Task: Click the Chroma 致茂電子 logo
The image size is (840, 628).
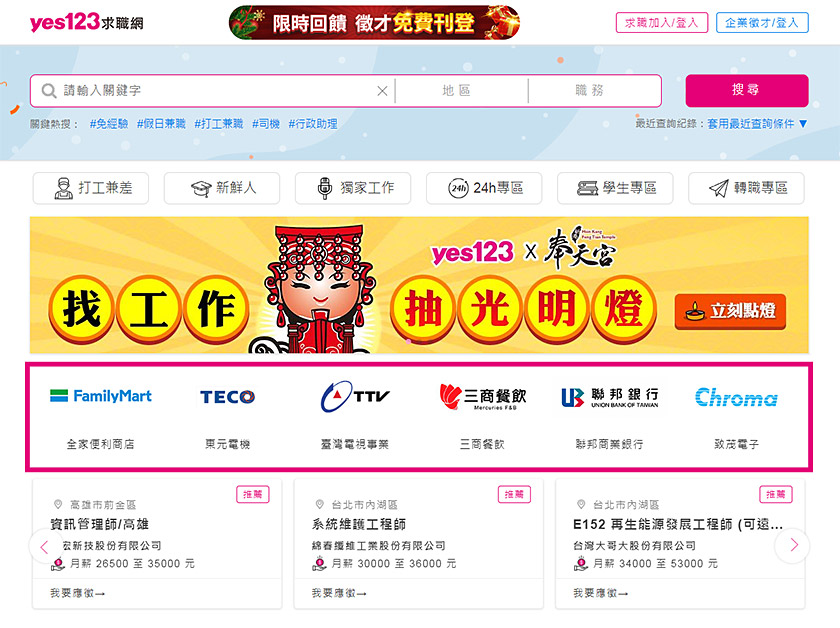Action: pos(736,397)
